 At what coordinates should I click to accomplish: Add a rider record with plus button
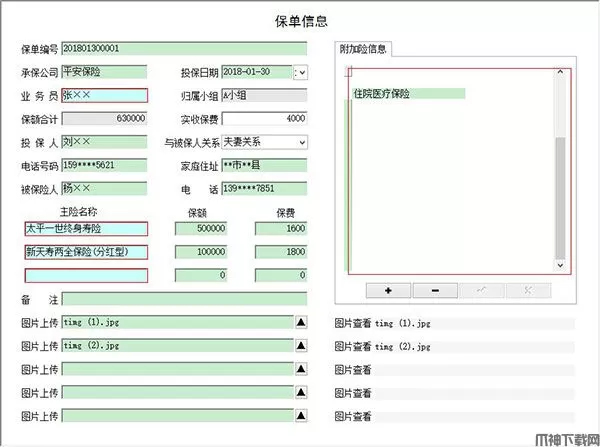click(388, 290)
